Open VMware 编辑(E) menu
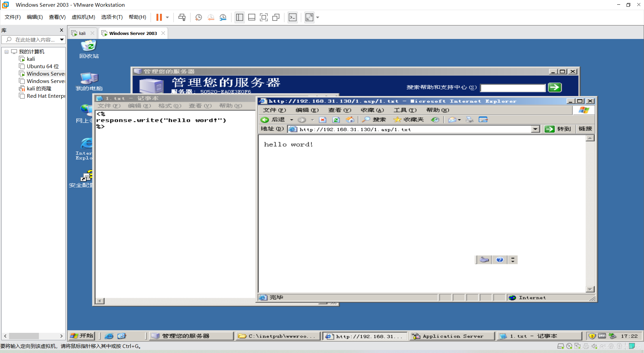 pyautogui.click(x=35, y=17)
